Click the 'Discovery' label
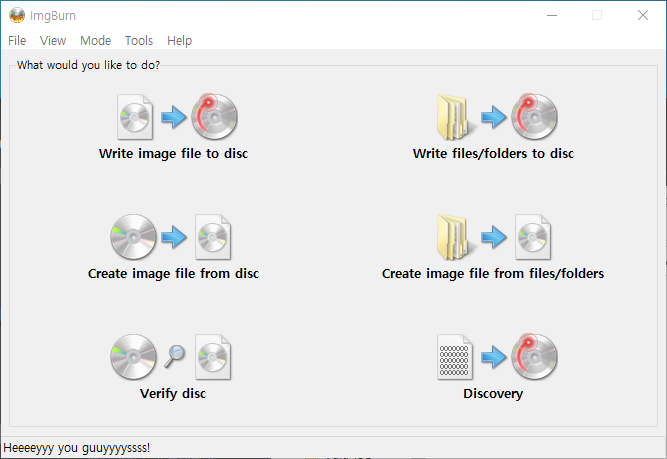Screen dimensions: 667x459 pyautogui.click(x=493, y=393)
